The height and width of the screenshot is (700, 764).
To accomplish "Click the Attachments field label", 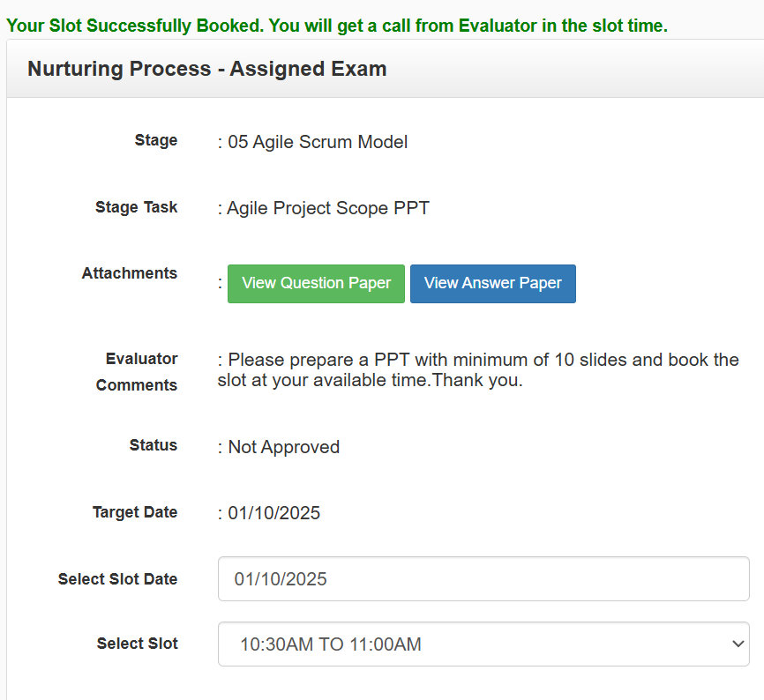I will pos(129,273).
